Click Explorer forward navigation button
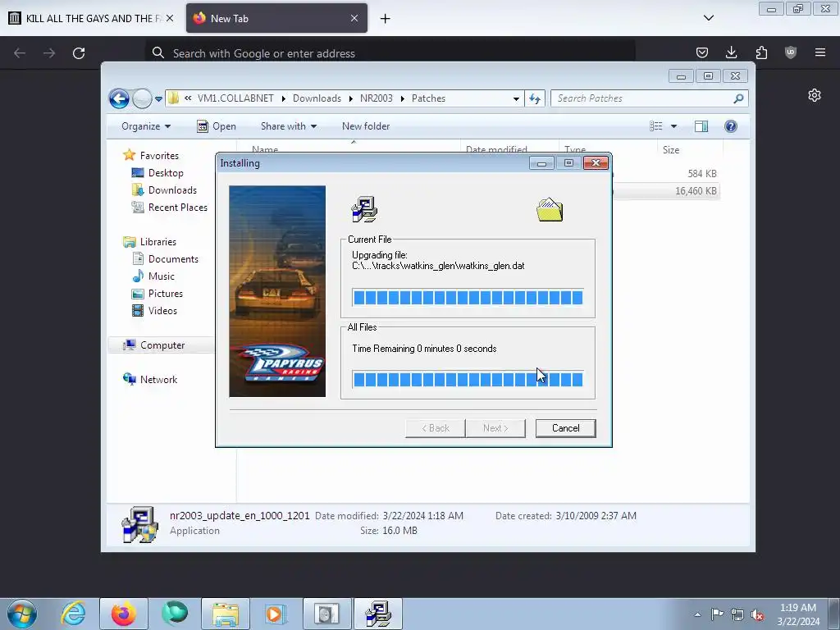840x630 pixels. coord(142,98)
